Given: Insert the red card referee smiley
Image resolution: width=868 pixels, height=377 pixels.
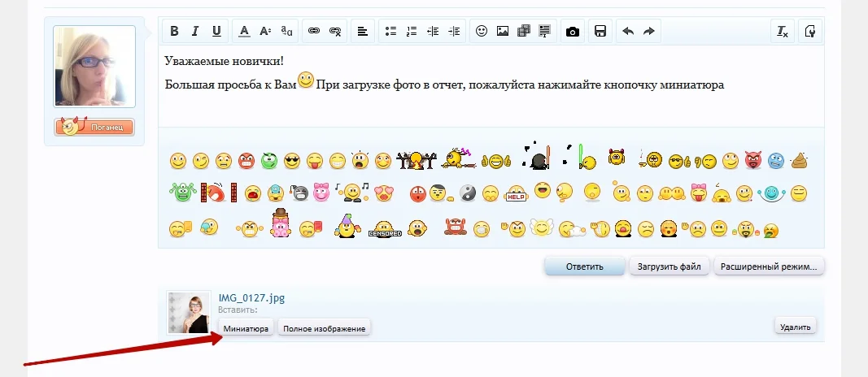Looking at the screenshot, I should pyautogui.click(x=311, y=229).
